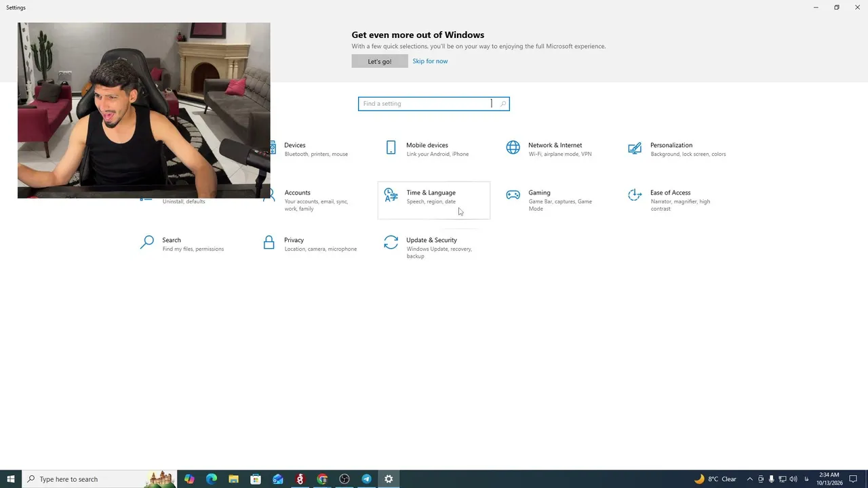
Task: Click the taskbar Type here to search box
Action: (x=100, y=479)
